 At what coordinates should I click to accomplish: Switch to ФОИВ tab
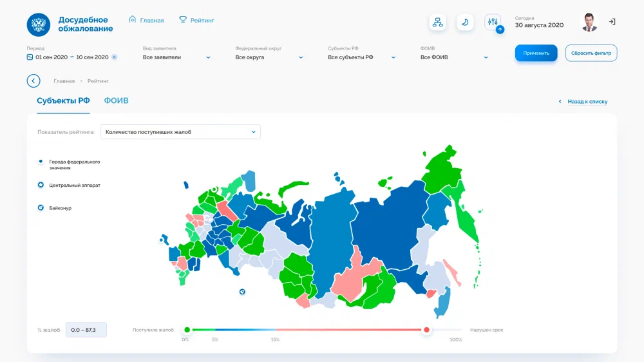click(x=116, y=100)
